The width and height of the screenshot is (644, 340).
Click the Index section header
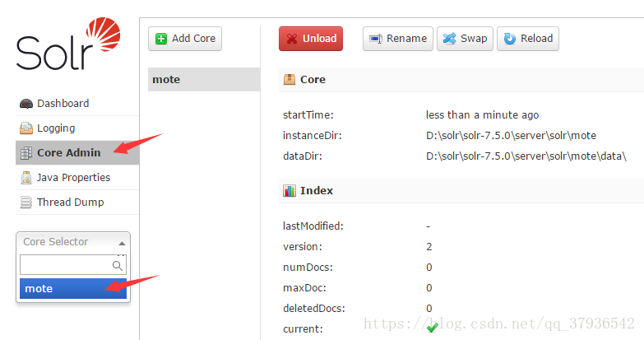point(316,191)
